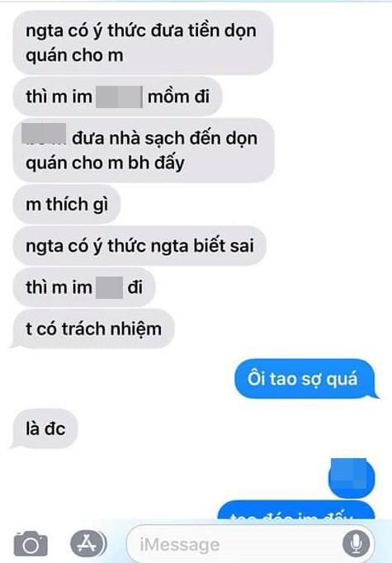This screenshot has width=392, height=563.
Task: Tap the 'thì m im … mồm đi' message
Action: point(117,97)
